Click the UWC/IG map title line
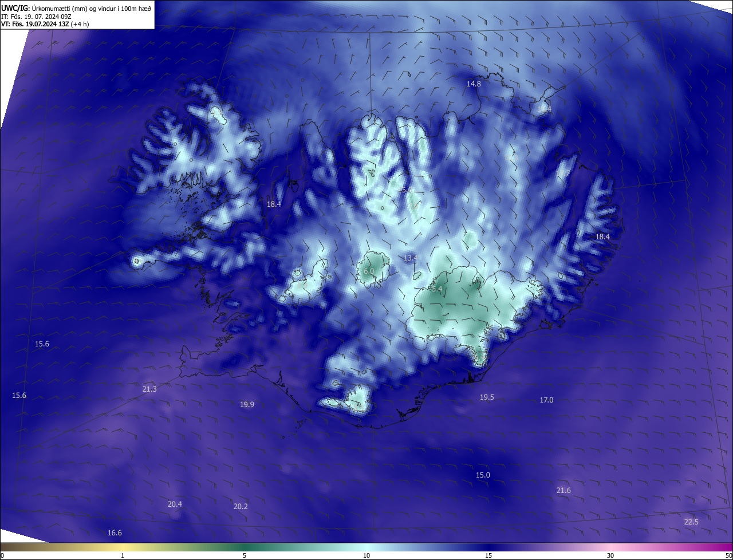The height and width of the screenshot is (560, 733). 76,8
